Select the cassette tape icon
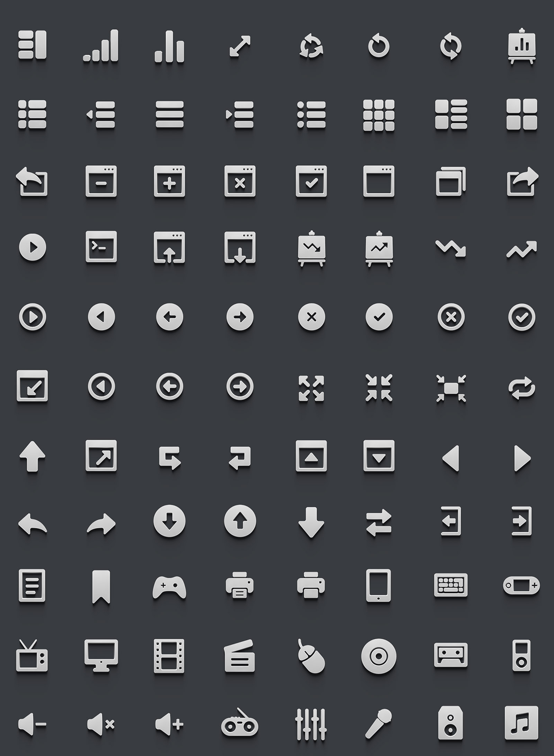The width and height of the screenshot is (554, 756). pos(451,655)
